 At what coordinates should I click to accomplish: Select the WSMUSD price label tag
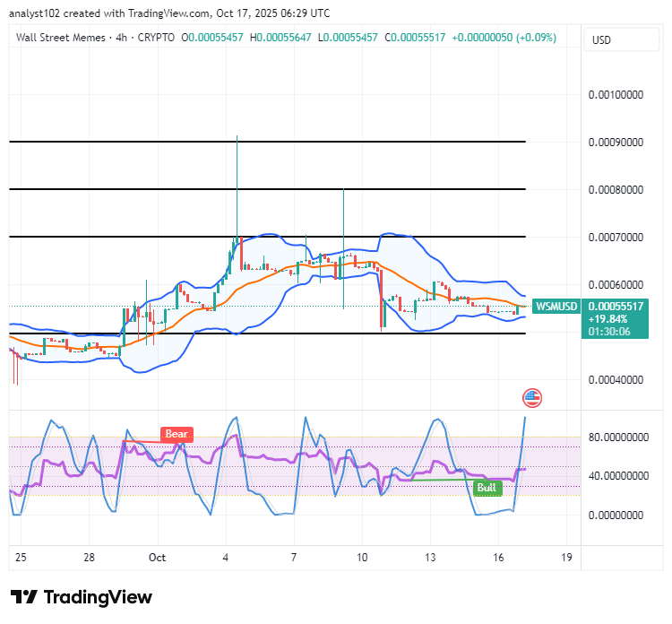point(556,307)
